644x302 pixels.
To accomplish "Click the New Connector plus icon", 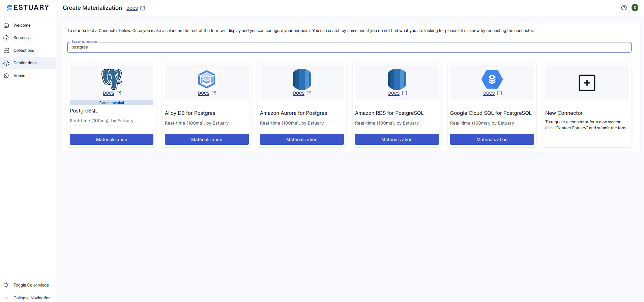I will (587, 83).
